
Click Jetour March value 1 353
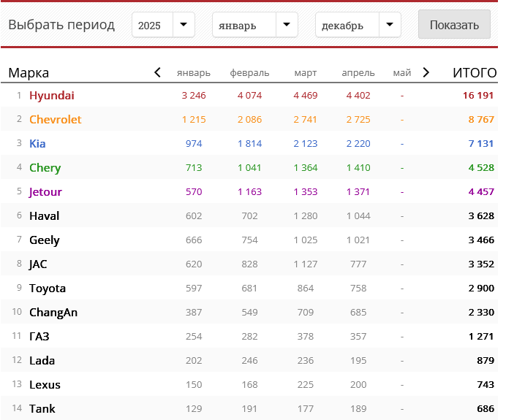click(306, 192)
